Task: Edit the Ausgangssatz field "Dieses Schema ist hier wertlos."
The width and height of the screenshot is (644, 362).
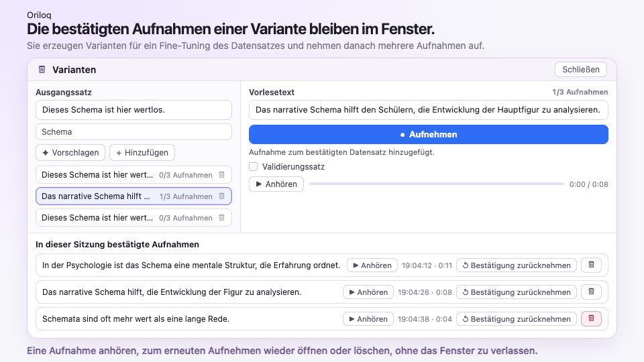Action: click(x=133, y=110)
